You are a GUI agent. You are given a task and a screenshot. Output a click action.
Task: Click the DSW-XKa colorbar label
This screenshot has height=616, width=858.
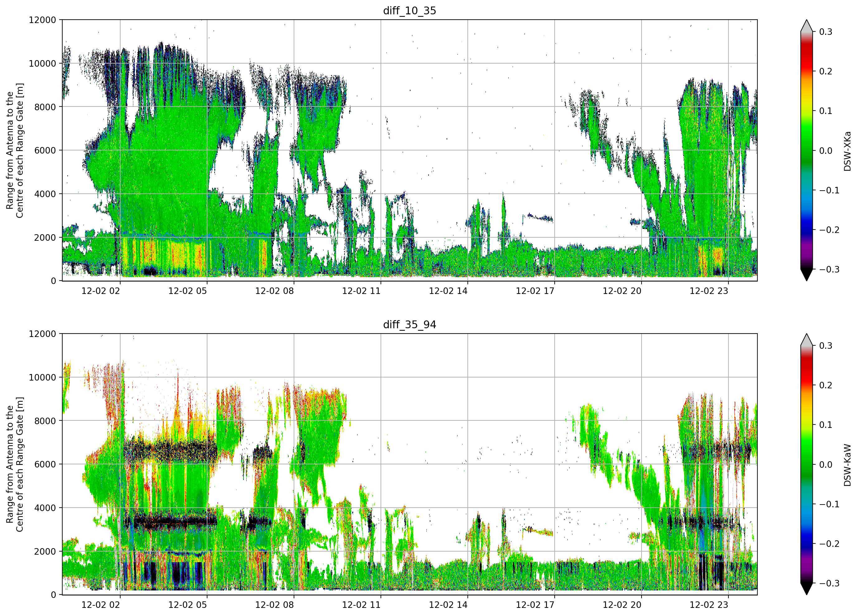[847, 151]
